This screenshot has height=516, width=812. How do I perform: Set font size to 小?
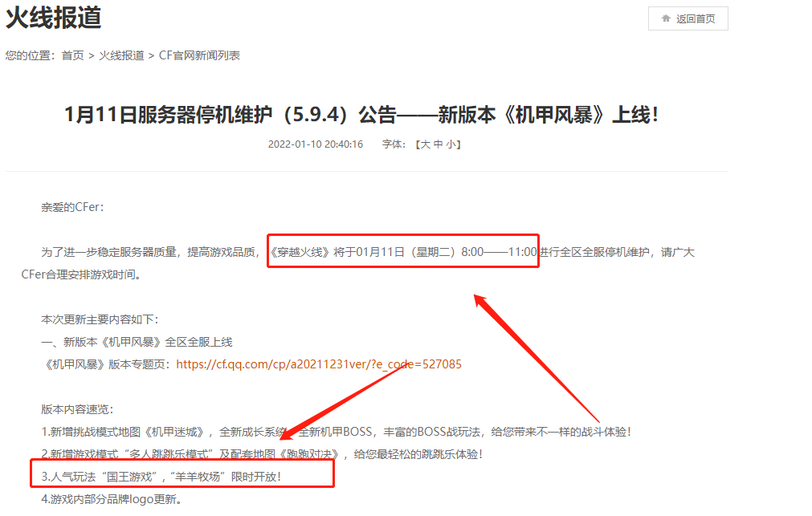coord(451,144)
